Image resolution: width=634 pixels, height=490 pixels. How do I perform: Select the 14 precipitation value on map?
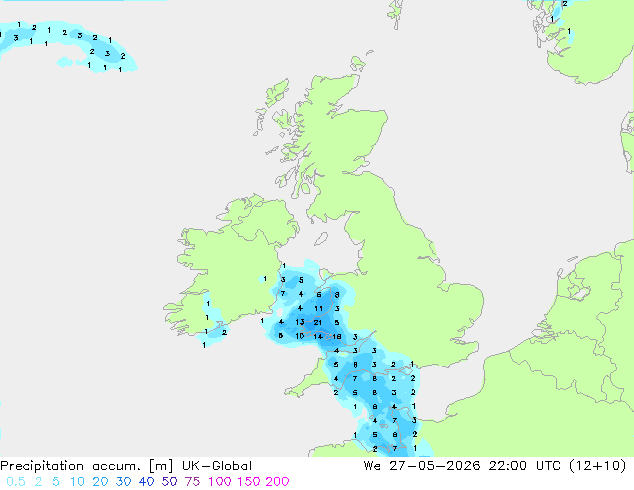318,336
